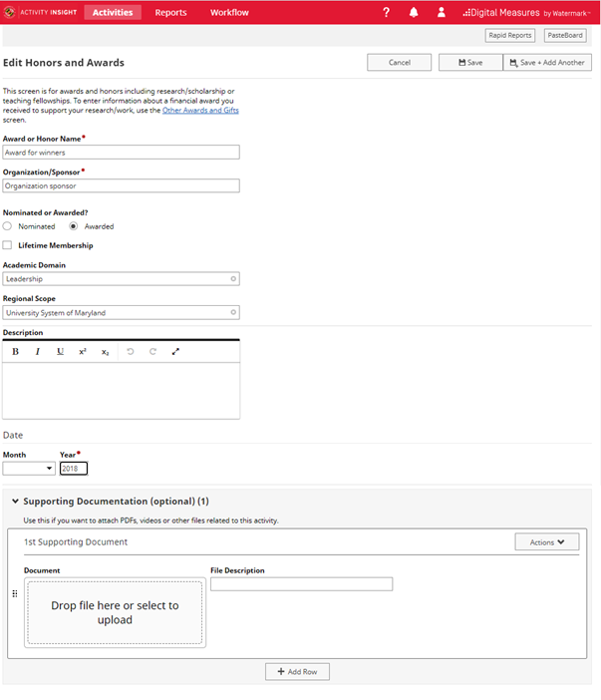Undo last edit in Description
The height and width of the screenshot is (700, 601).
[131, 352]
